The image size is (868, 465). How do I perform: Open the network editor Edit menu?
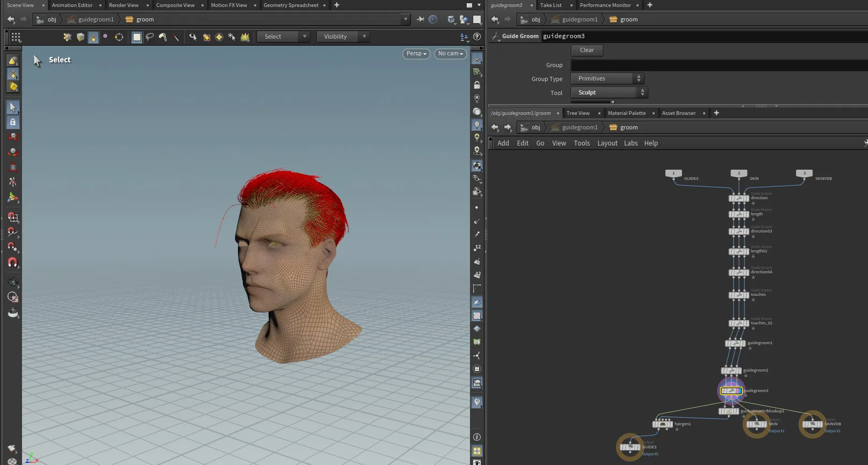click(x=523, y=143)
